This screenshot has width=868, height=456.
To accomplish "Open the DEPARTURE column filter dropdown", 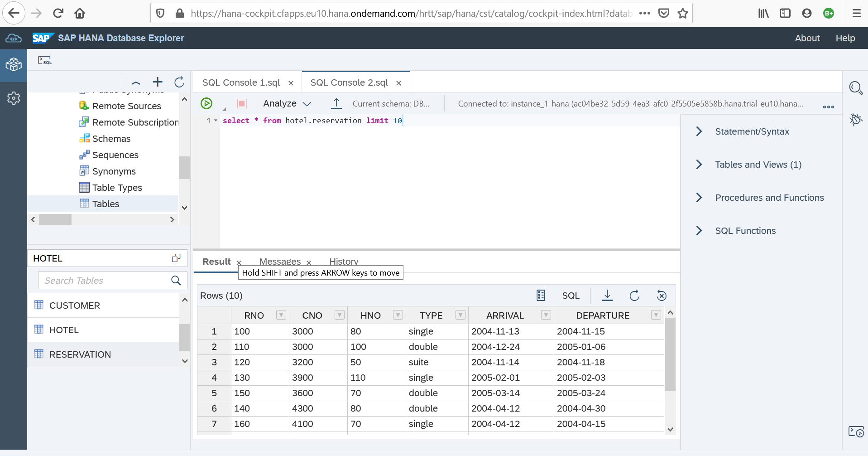I will 656,315.
